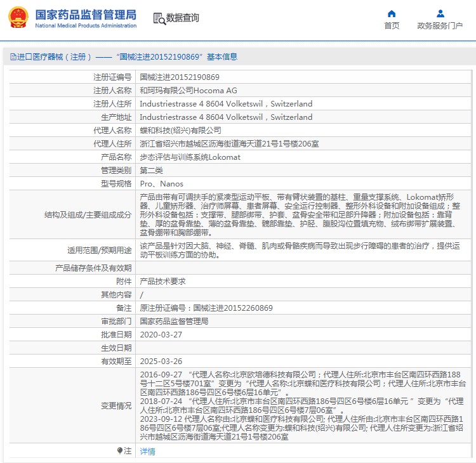Screen dimensions: 476x463
Task: Click the 附件 row label
Action: point(124,282)
